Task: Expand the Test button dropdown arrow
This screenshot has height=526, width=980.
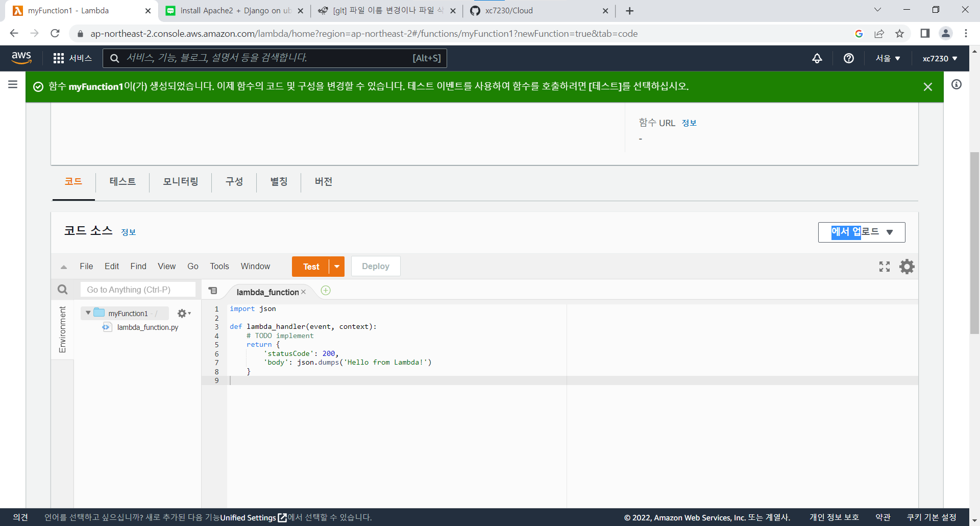Action: pos(337,267)
